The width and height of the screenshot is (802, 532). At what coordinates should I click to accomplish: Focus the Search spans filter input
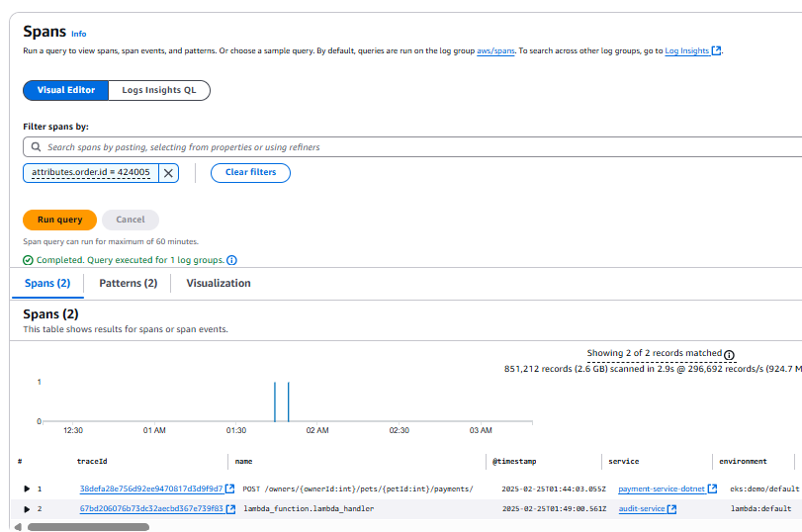[x=415, y=147]
